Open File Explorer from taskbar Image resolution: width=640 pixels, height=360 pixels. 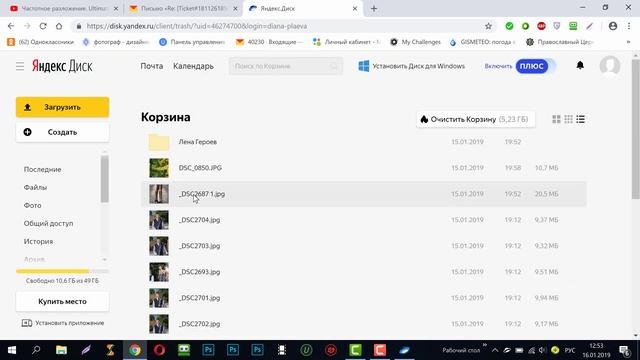[x=61, y=350]
